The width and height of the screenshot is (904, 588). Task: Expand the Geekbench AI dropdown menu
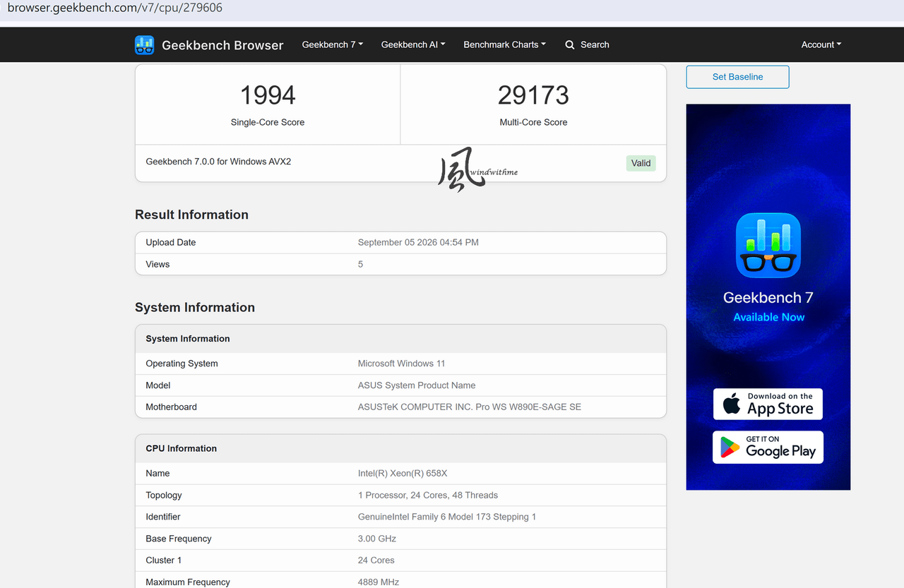coord(413,44)
